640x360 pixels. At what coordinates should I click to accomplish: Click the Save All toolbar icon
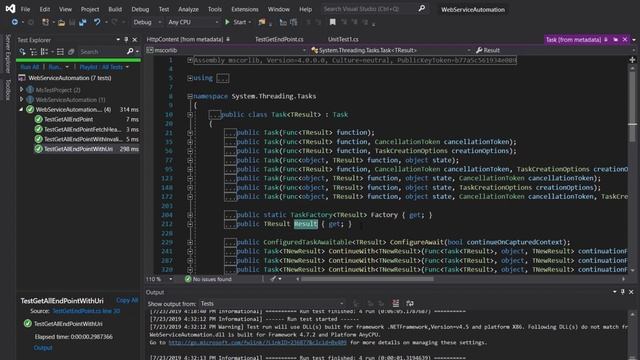coord(83,22)
